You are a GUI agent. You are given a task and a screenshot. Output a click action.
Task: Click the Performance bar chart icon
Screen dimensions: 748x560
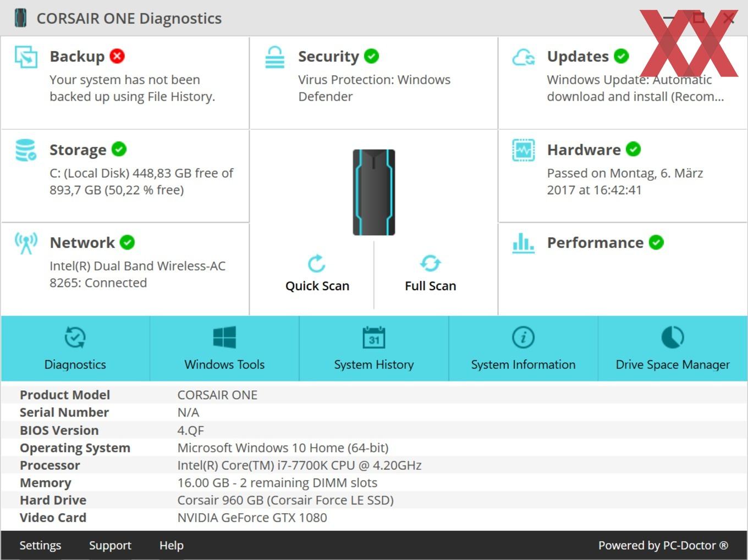523,243
